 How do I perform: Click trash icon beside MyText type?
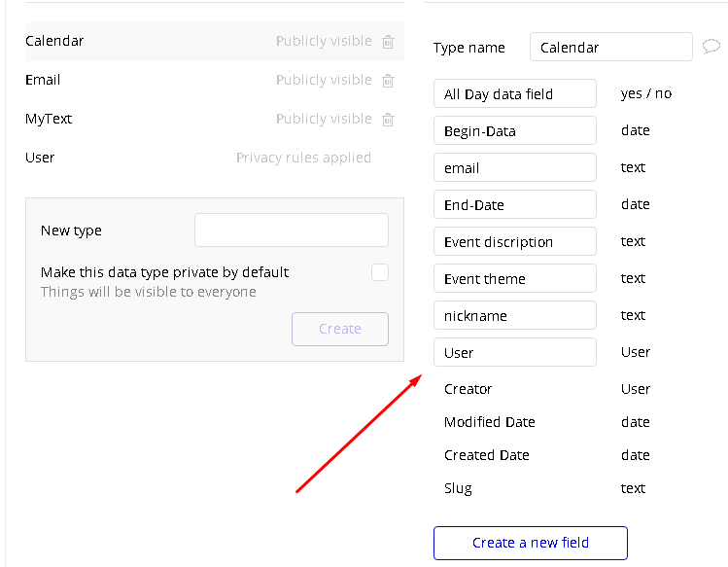point(388,120)
